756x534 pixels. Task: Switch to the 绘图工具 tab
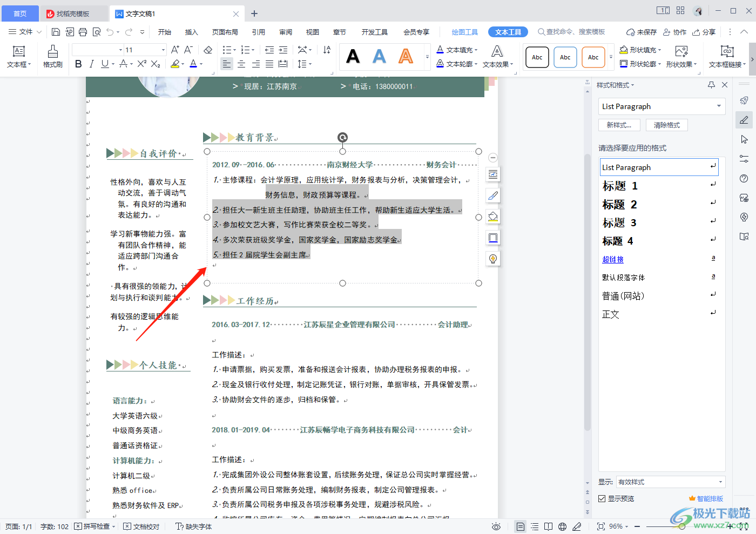coord(464,32)
